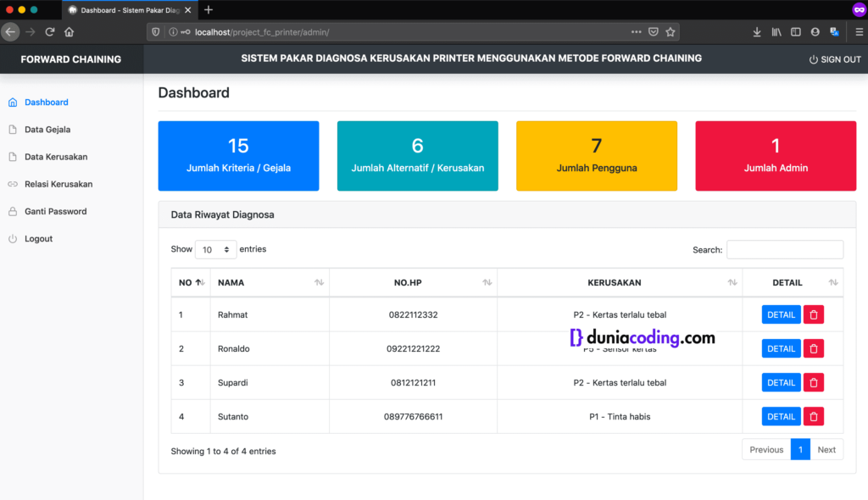Delete Sutanto's entry with the trash icon
The image size is (868, 500).
coord(813,416)
